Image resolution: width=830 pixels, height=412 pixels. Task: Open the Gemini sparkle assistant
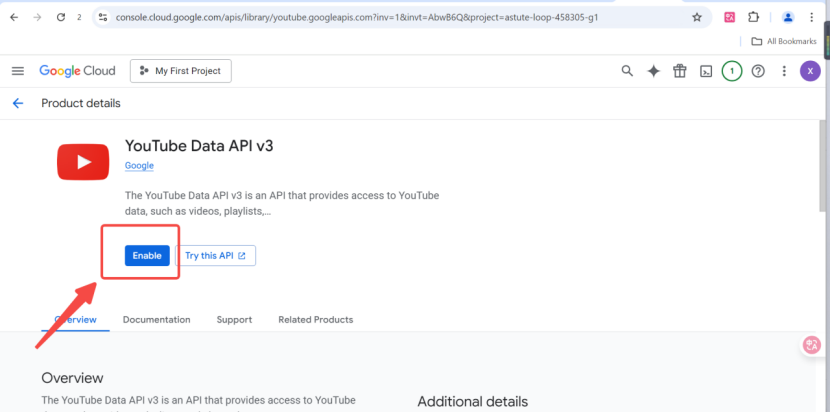pos(654,71)
